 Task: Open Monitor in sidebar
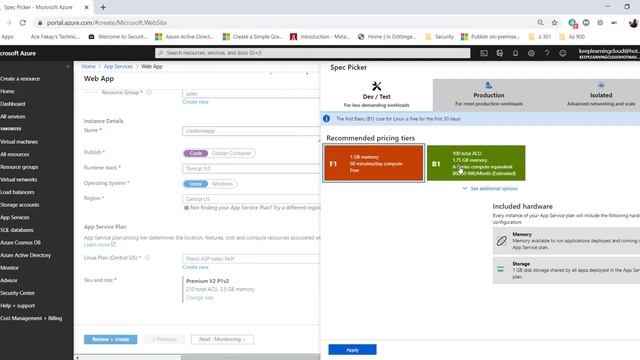tap(9, 268)
